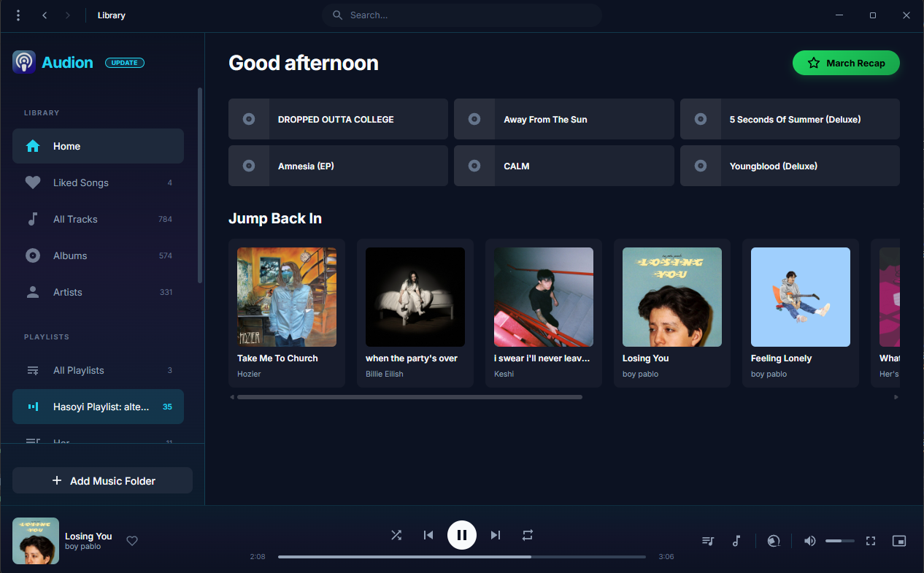Toggle repeat mode
The width and height of the screenshot is (924, 573).
(528, 535)
